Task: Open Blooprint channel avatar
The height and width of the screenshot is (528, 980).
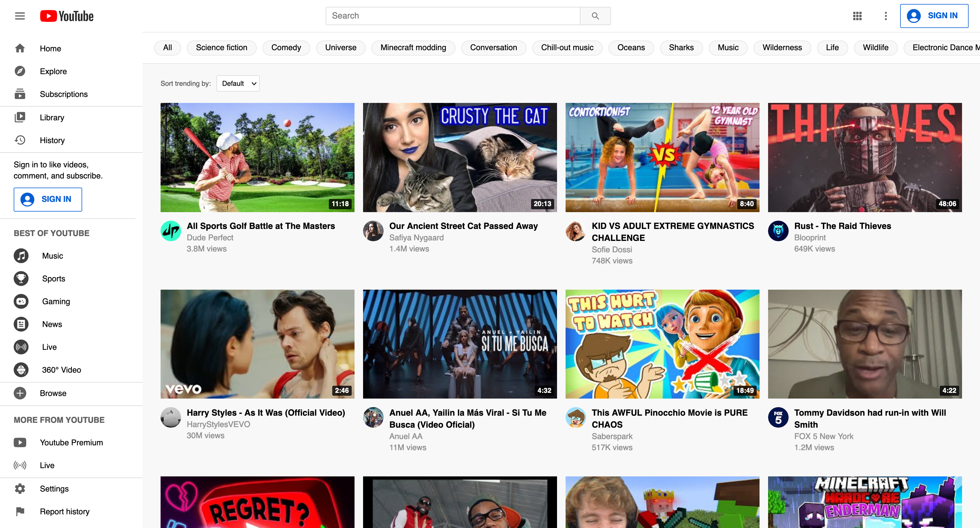Action: pos(778,231)
